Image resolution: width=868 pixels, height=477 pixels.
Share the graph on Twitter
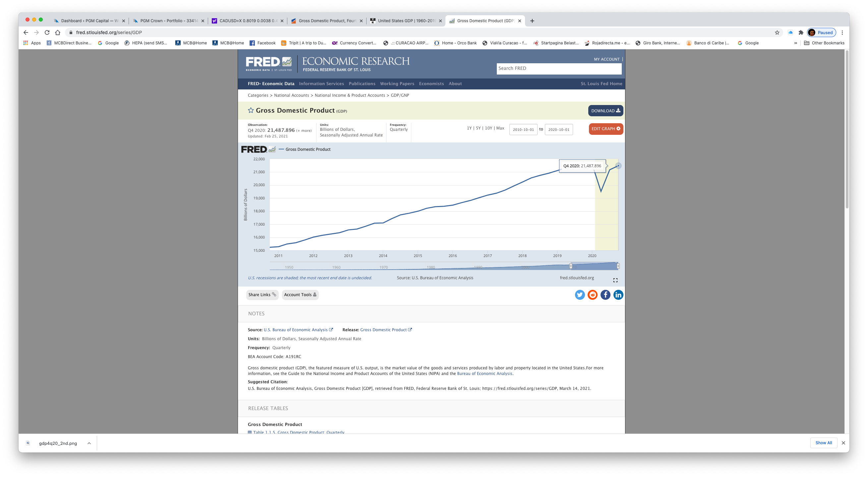pos(580,295)
